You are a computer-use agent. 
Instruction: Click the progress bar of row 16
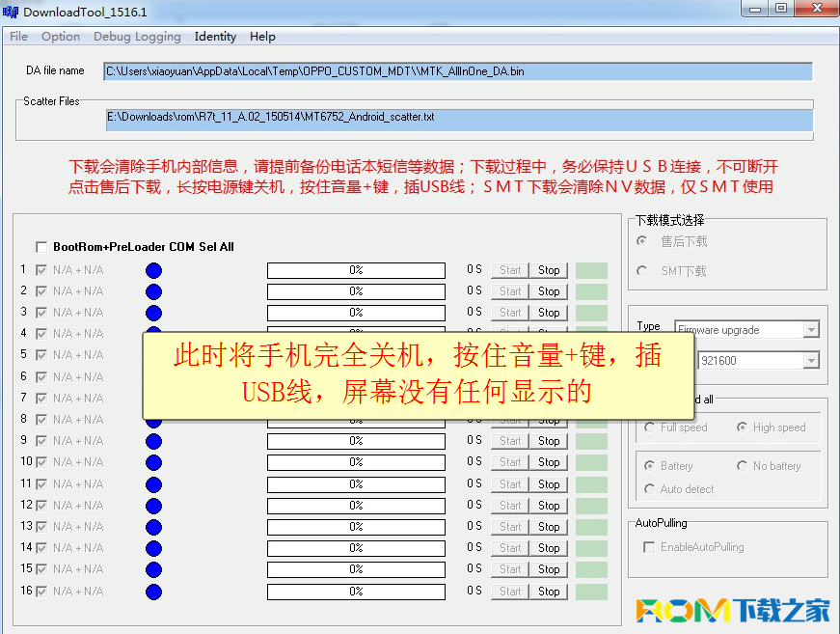click(x=356, y=592)
